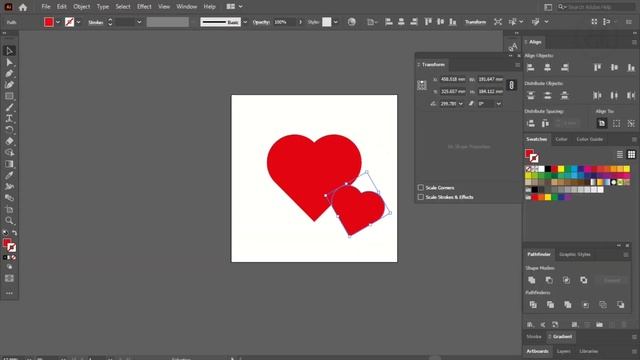
Task: Click vertical distribute center in Align panel
Action: (547, 96)
